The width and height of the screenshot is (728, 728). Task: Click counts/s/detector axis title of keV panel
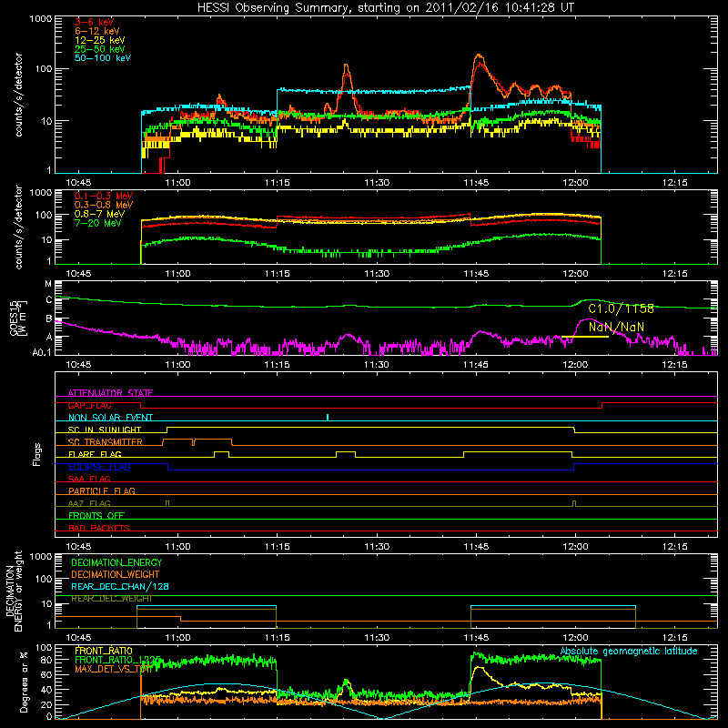coord(18,96)
